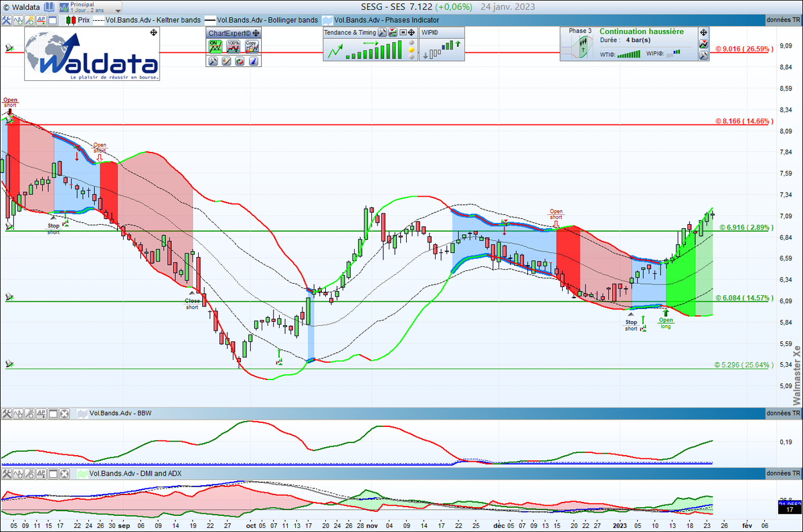803x532 pixels.
Task: Maximize the BBW panel
Action: coord(53,414)
